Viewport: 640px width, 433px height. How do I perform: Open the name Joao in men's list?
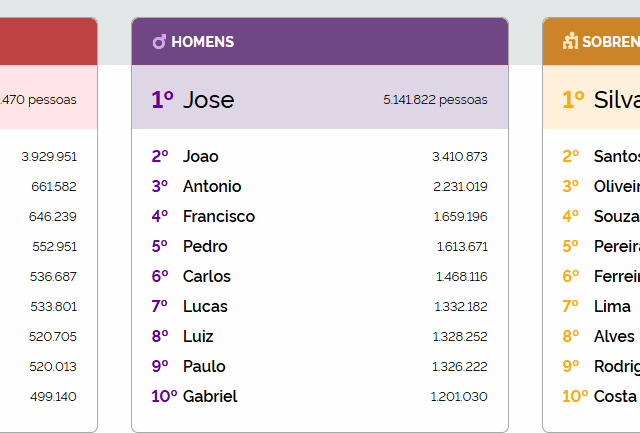(x=200, y=156)
